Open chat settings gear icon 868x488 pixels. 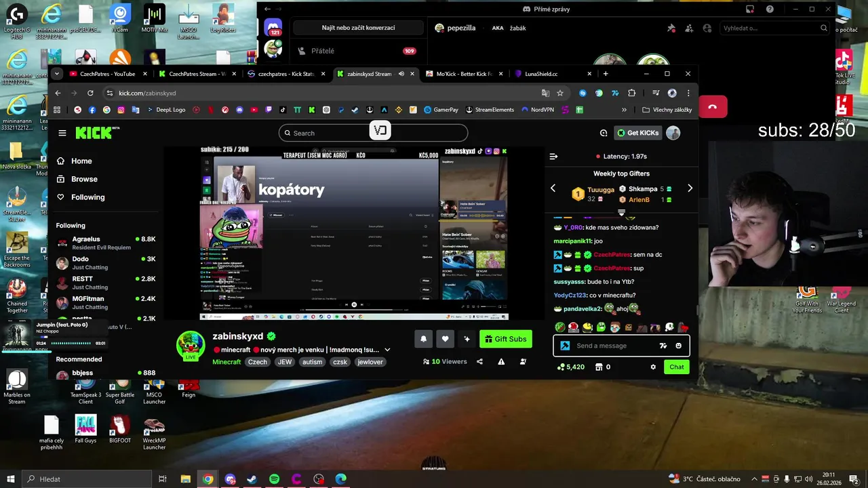[653, 367]
